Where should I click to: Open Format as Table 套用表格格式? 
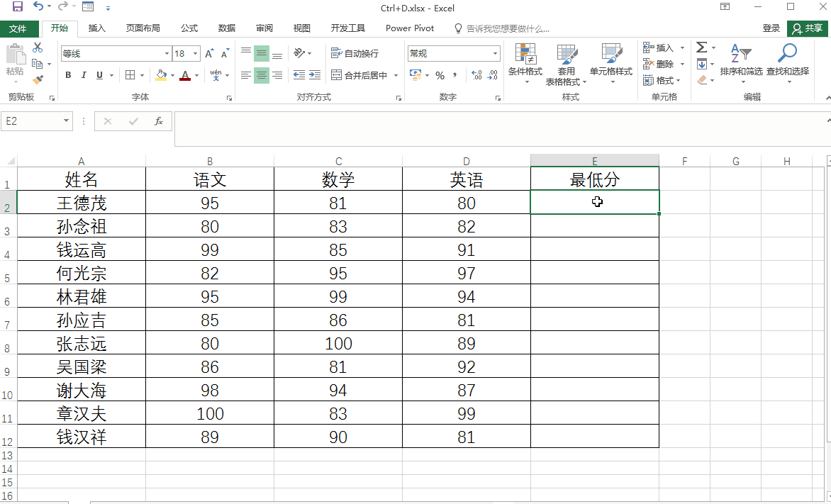click(566, 65)
